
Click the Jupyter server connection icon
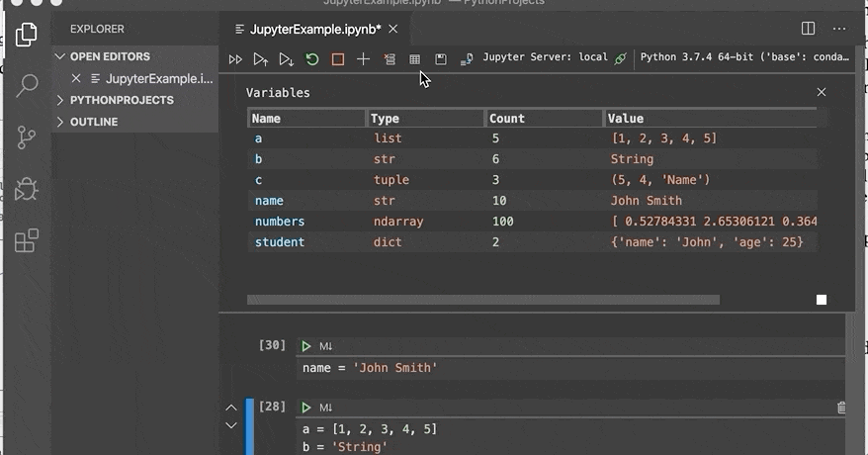(621, 57)
